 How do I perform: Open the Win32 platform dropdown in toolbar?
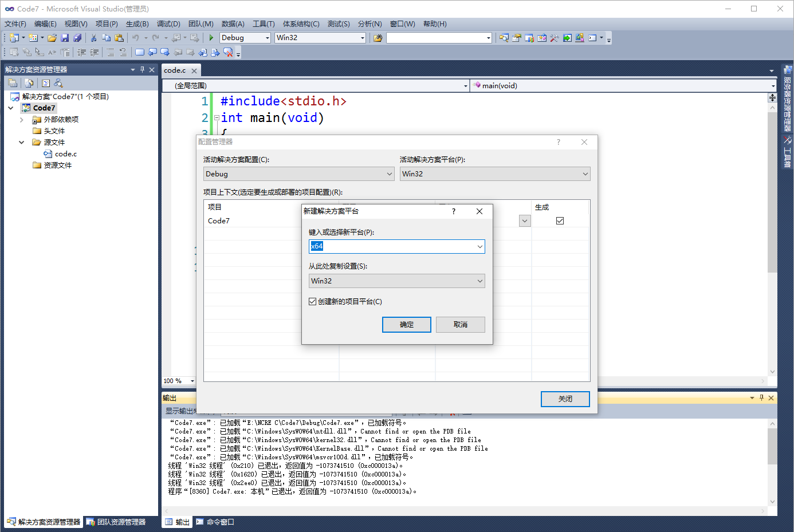coord(362,38)
